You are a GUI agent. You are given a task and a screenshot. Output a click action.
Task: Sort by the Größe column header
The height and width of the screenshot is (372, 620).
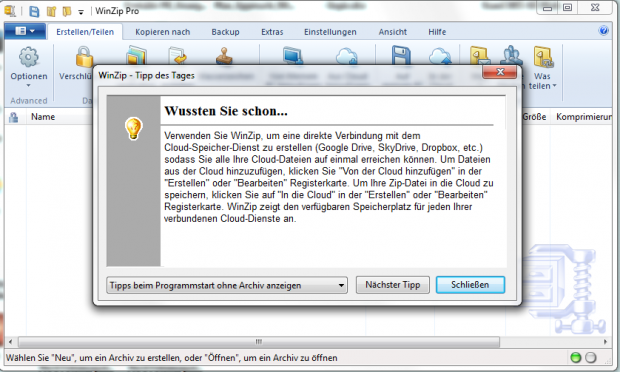tap(534, 117)
